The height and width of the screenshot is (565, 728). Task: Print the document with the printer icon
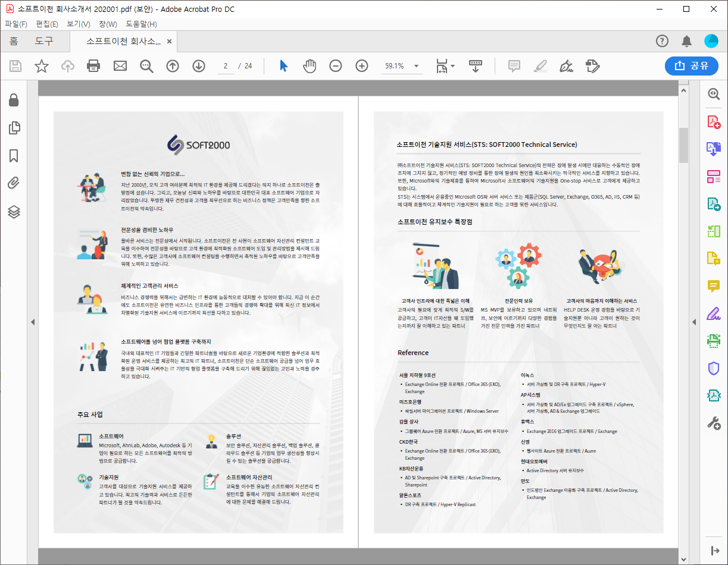click(93, 66)
